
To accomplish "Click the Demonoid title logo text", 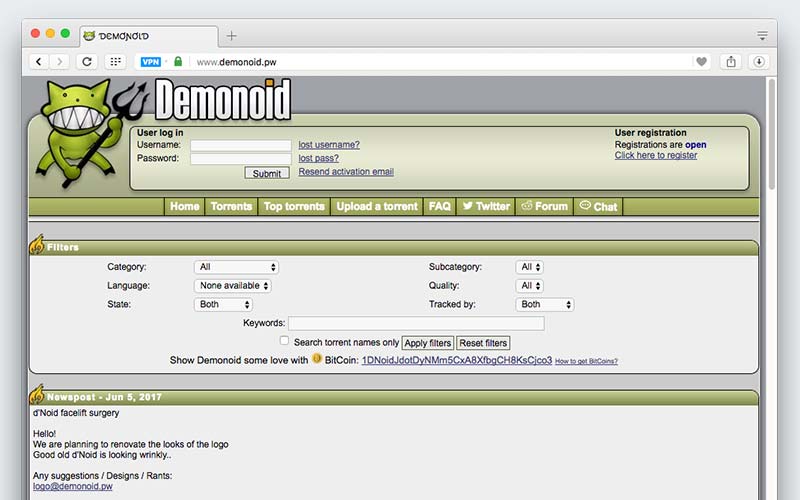I will pyautogui.click(x=223, y=100).
